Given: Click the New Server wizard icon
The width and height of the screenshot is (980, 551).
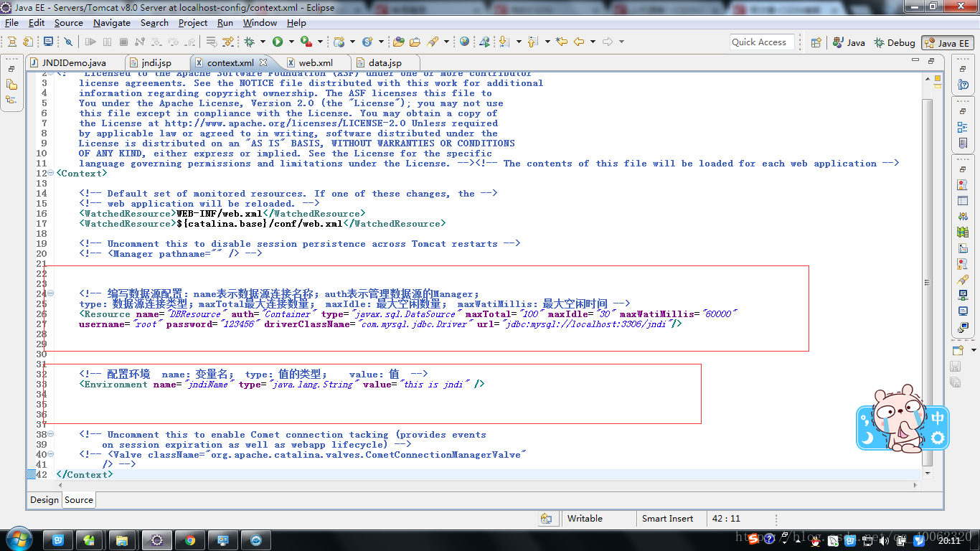Looking at the screenshot, I should click(339, 42).
